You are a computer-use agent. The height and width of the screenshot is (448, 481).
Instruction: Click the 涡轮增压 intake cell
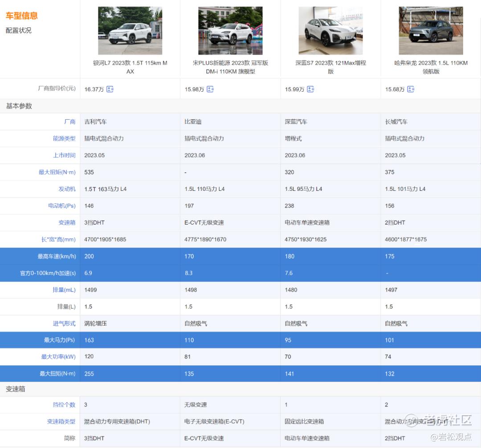(x=95, y=323)
